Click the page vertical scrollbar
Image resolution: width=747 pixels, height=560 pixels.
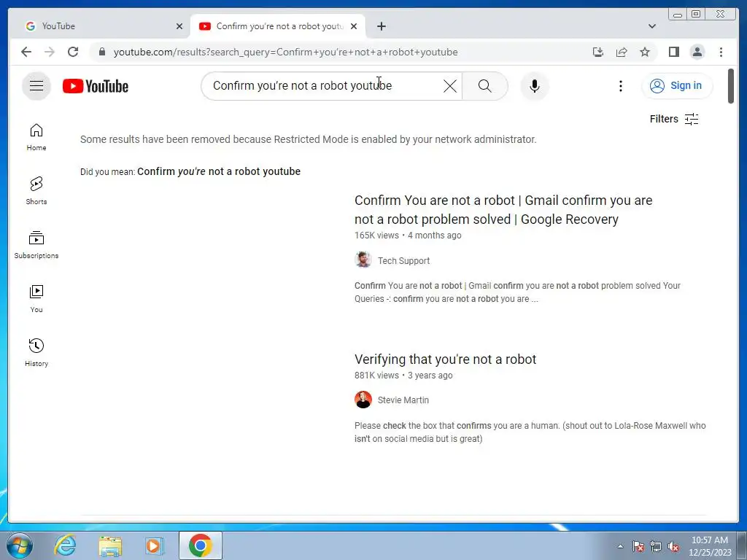731,86
